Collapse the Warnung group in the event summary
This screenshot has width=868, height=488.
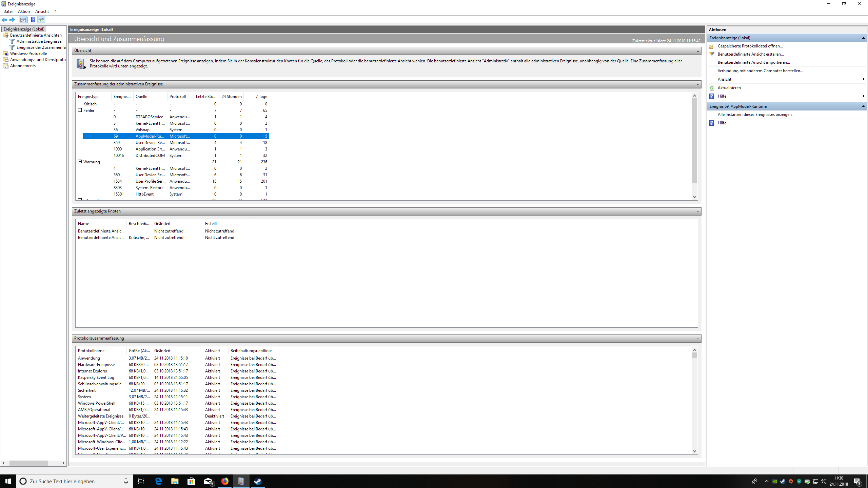pyautogui.click(x=80, y=162)
